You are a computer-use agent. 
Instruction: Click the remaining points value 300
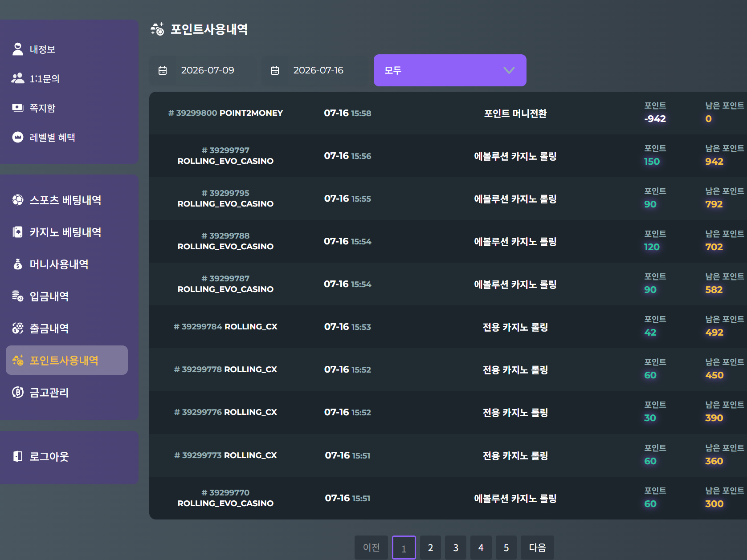point(714,504)
